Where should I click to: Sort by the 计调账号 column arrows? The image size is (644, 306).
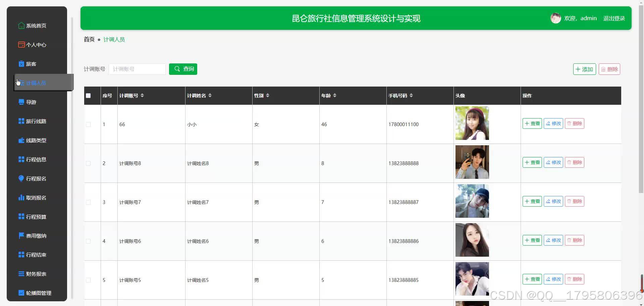[142, 96]
